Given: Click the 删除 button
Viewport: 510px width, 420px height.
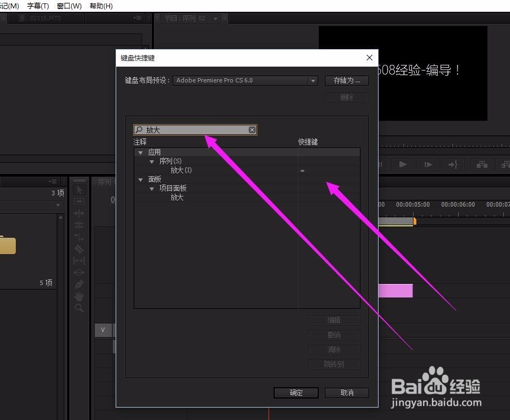Looking at the screenshot, I should click(x=347, y=97).
